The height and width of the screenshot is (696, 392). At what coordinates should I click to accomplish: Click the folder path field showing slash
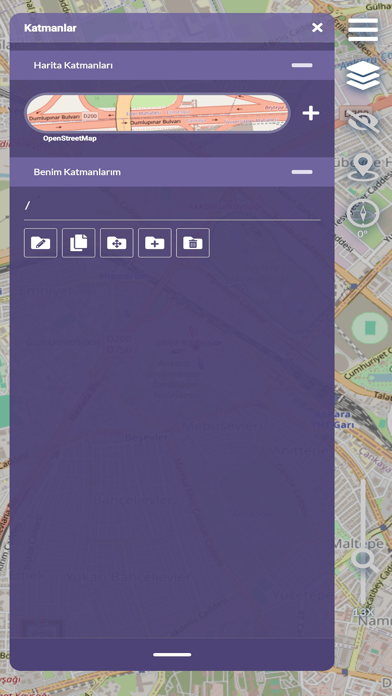coord(172,206)
